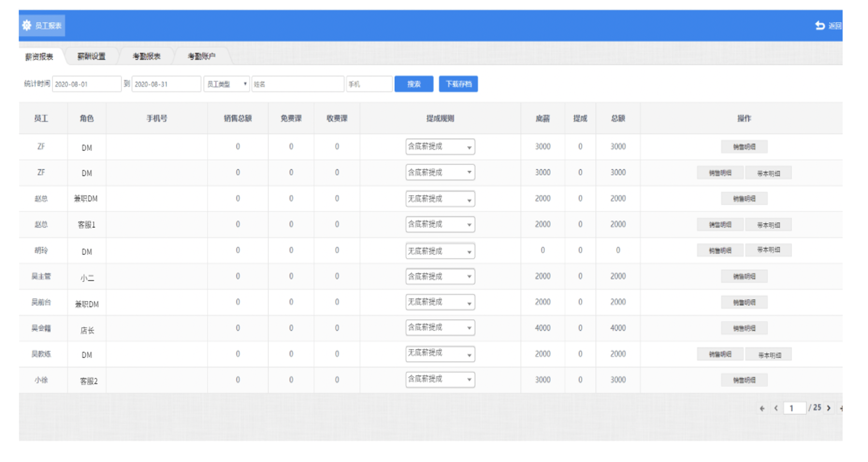Click 销售明细 in the 吴教练 row
The width and height of the screenshot is (868, 462).
(x=720, y=354)
